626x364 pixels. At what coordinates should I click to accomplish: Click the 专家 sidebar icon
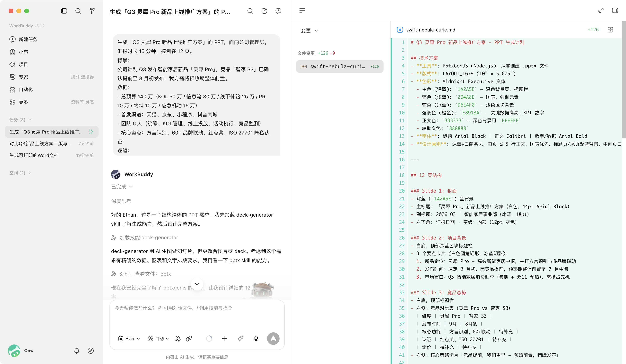point(13,77)
